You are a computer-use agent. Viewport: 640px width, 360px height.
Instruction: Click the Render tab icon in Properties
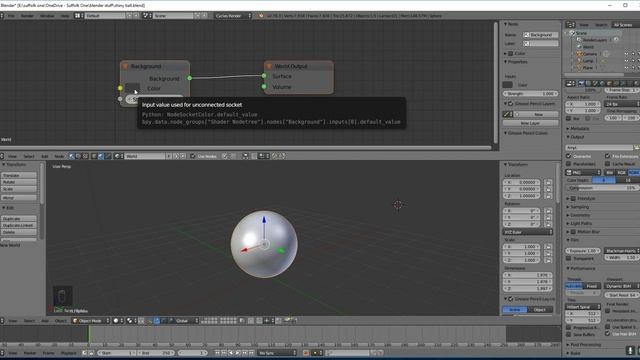pyautogui.click(x=581, y=83)
